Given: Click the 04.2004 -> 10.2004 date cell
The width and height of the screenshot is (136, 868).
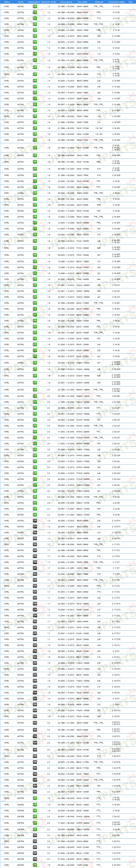Looking at the screenshot, I should tap(66, 87).
